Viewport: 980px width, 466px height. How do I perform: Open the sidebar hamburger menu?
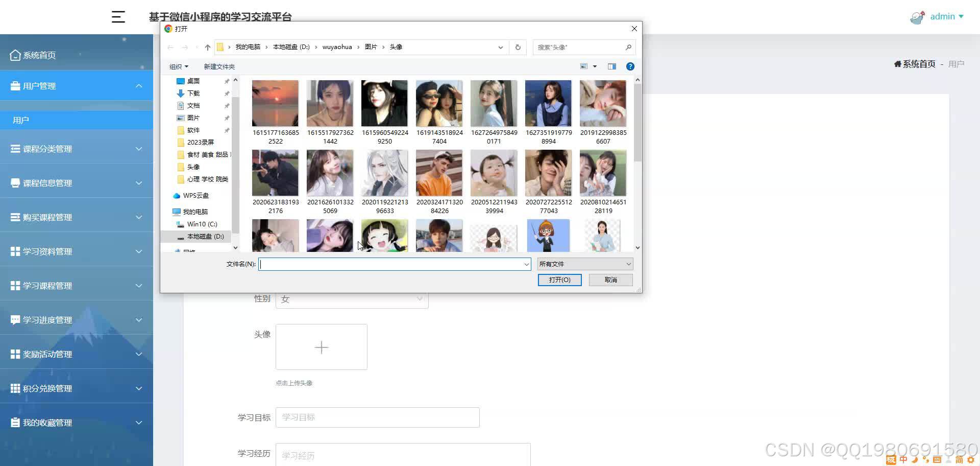pyautogui.click(x=118, y=17)
